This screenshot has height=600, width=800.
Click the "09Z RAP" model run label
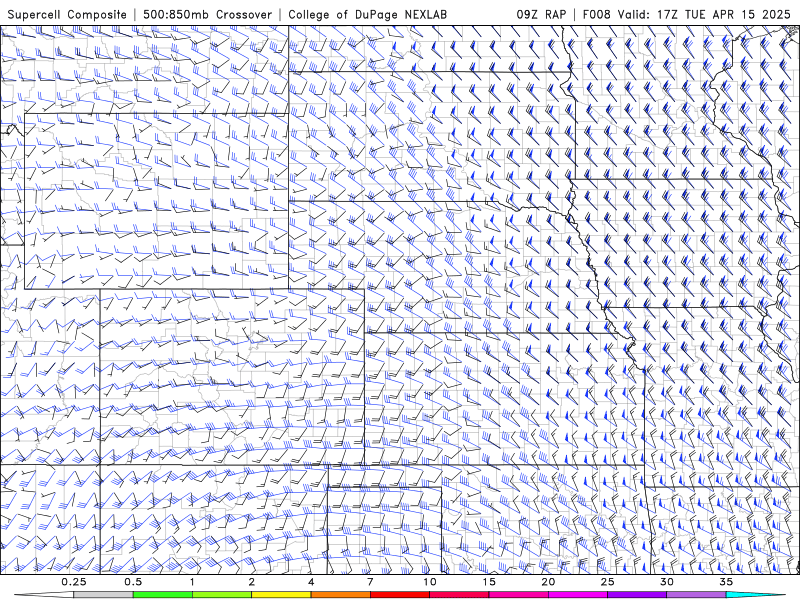click(541, 15)
